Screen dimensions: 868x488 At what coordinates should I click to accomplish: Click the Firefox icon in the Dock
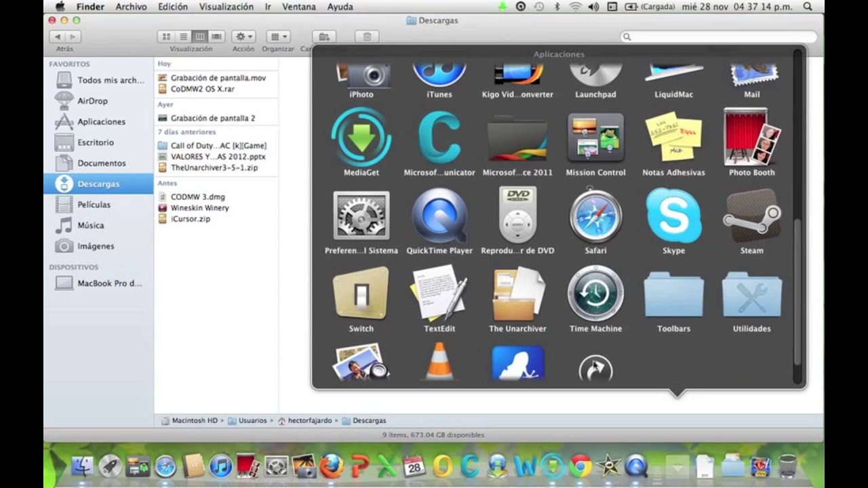point(332,466)
